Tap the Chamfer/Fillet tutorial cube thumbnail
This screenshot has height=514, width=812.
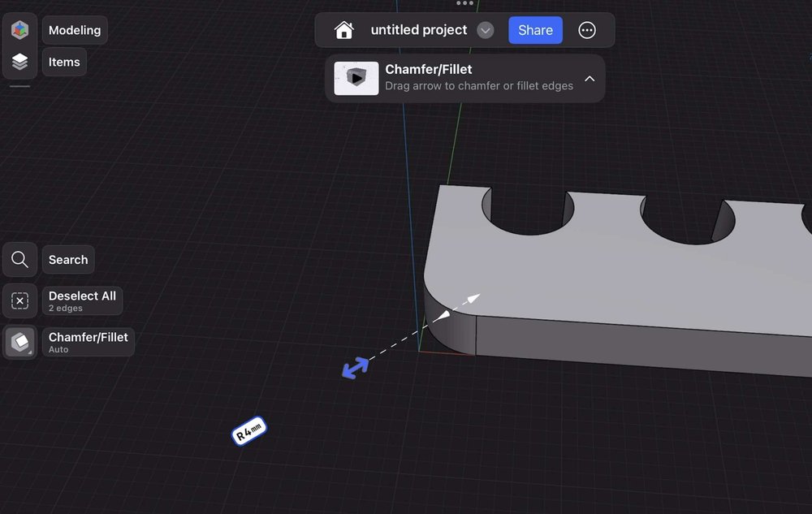(x=355, y=78)
